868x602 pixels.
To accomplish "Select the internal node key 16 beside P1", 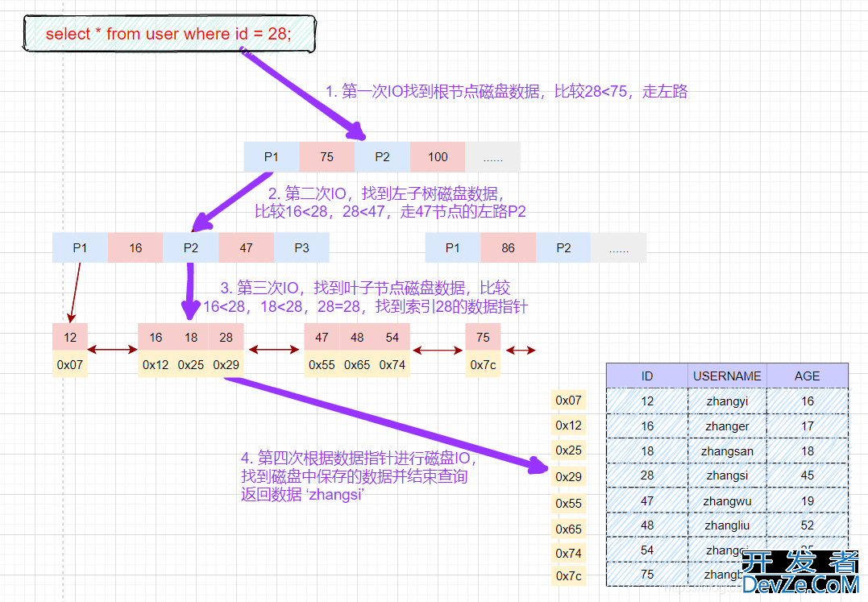I will [135, 248].
